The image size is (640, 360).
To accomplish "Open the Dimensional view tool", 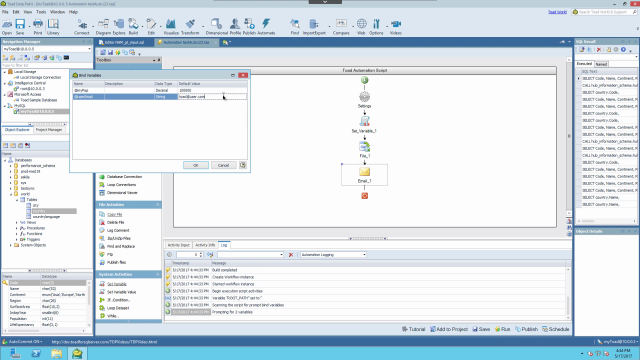I will (x=217, y=27).
